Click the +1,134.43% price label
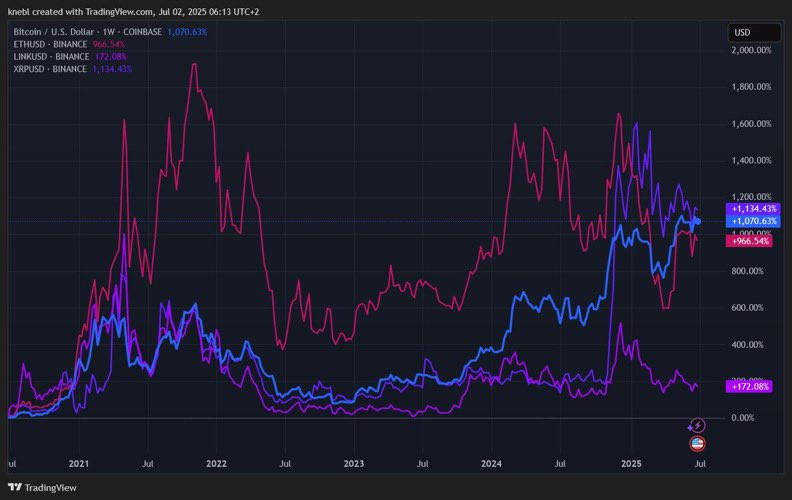This screenshot has width=792, height=500. (x=754, y=209)
